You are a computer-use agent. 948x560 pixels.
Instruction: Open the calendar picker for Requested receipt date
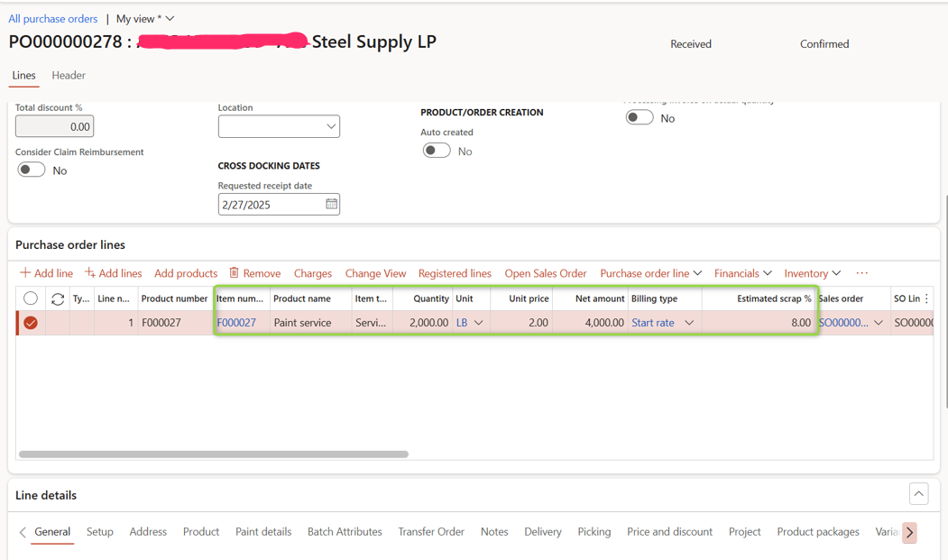330,204
